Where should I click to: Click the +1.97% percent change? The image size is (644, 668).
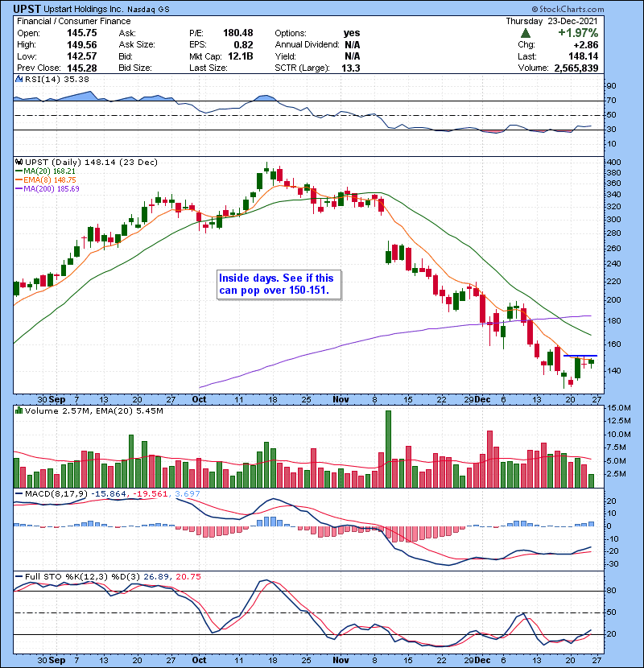[578, 33]
